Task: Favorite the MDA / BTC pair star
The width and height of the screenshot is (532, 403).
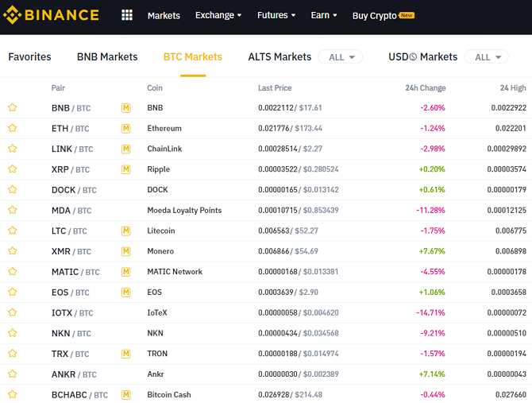Action: coord(13,210)
